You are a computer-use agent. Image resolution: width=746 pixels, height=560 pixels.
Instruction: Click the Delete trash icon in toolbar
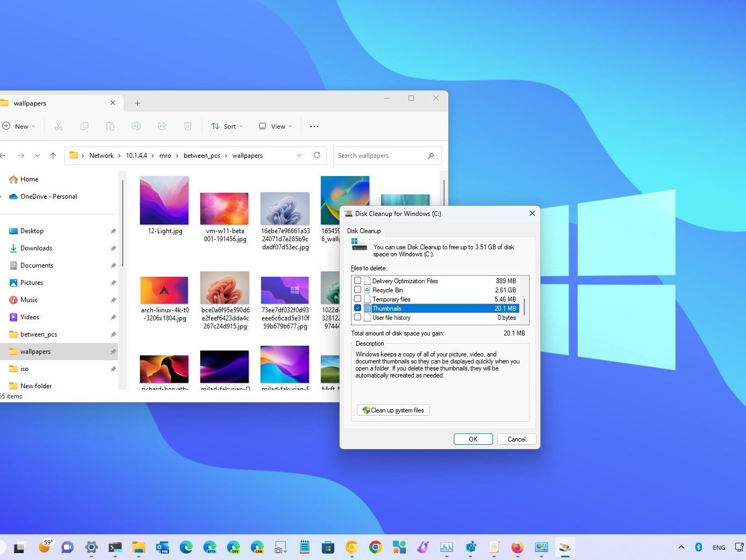188,126
